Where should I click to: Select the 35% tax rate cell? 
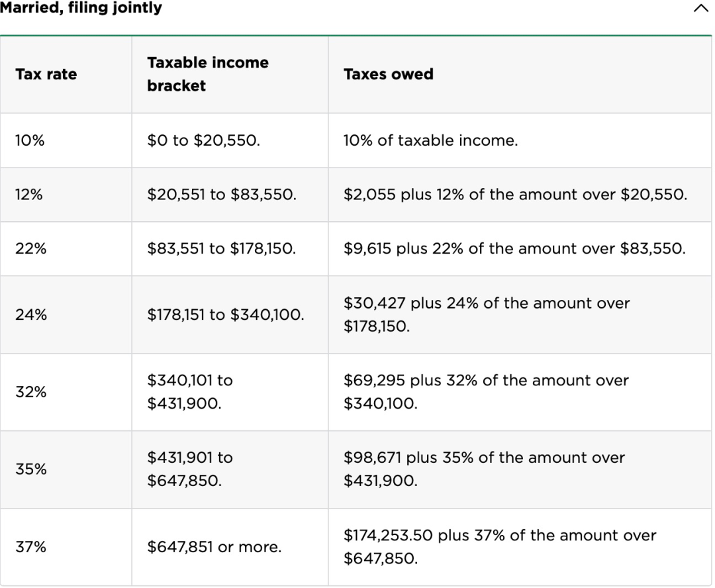click(x=30, y=469)
